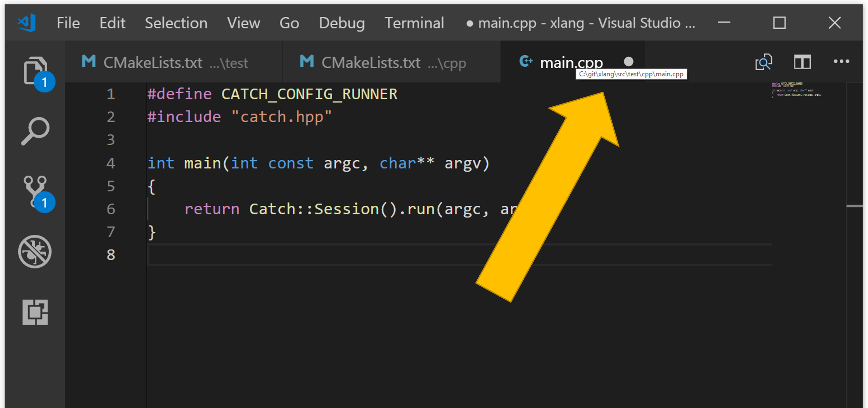This screenshot has width=868, height=408.
Task: Close the modified main.cpp via its dot
Action: click(x=628, y=62)
